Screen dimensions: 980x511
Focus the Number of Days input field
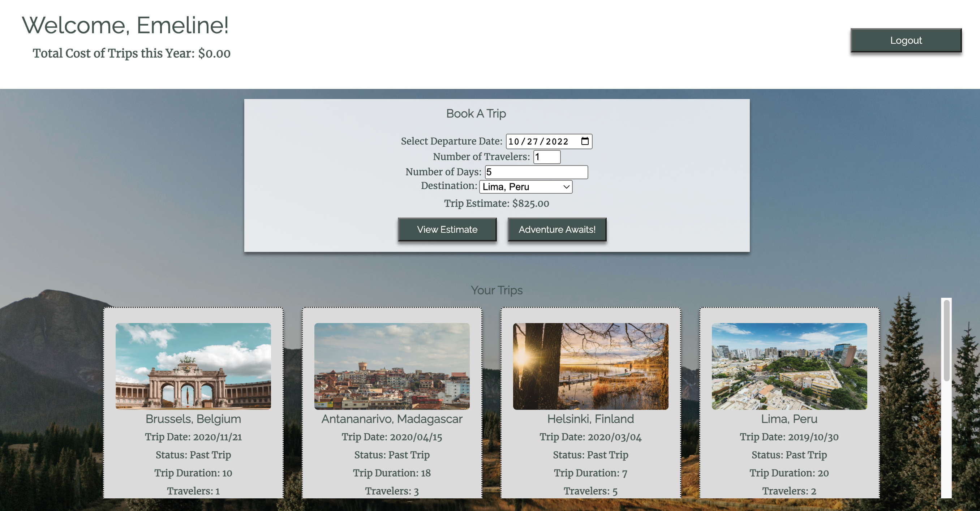click(x=536, y=172)
